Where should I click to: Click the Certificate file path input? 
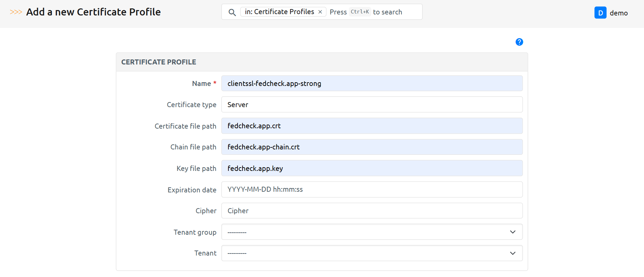pos(372,126)
